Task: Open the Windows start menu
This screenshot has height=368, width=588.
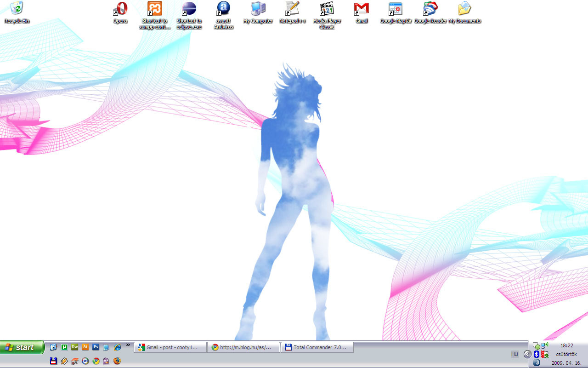Action: coord(22,347)
